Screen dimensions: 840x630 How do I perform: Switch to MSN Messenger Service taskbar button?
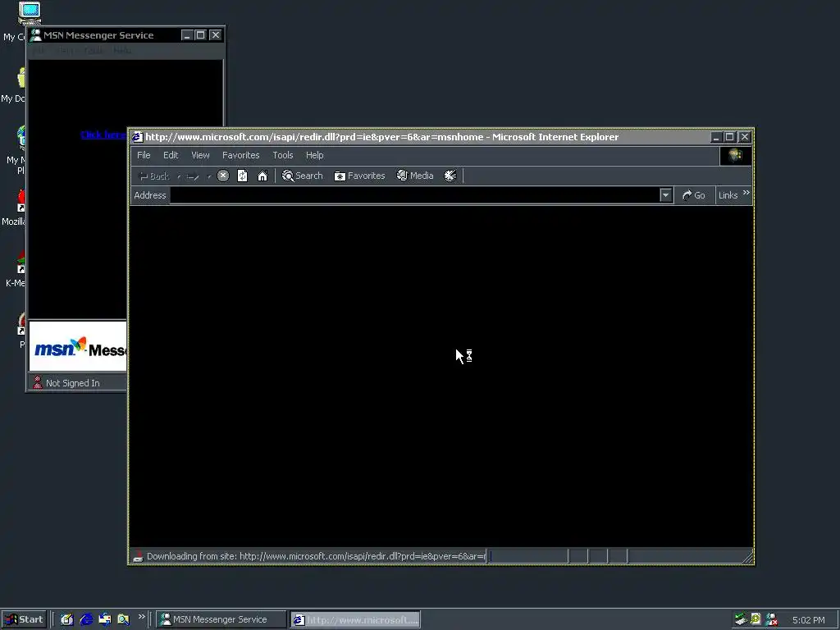221,619
